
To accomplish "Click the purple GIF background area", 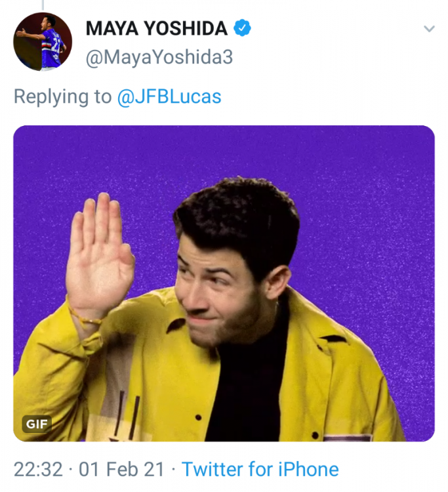I will coord(367,197).
